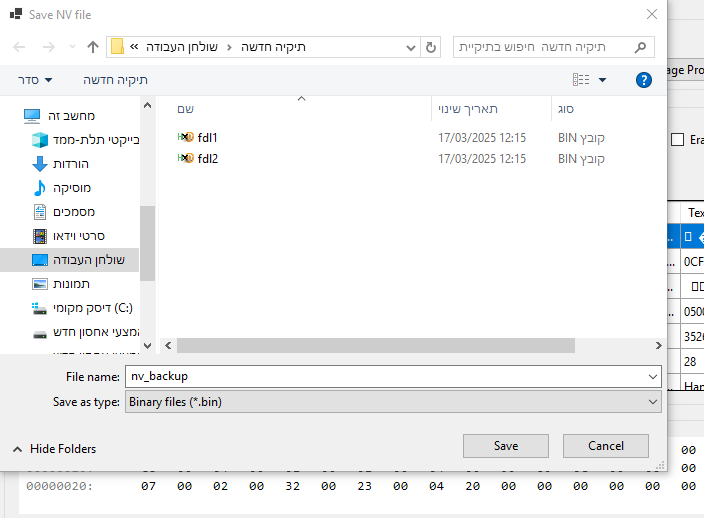Open the help question mark icon

coord(644,80)
